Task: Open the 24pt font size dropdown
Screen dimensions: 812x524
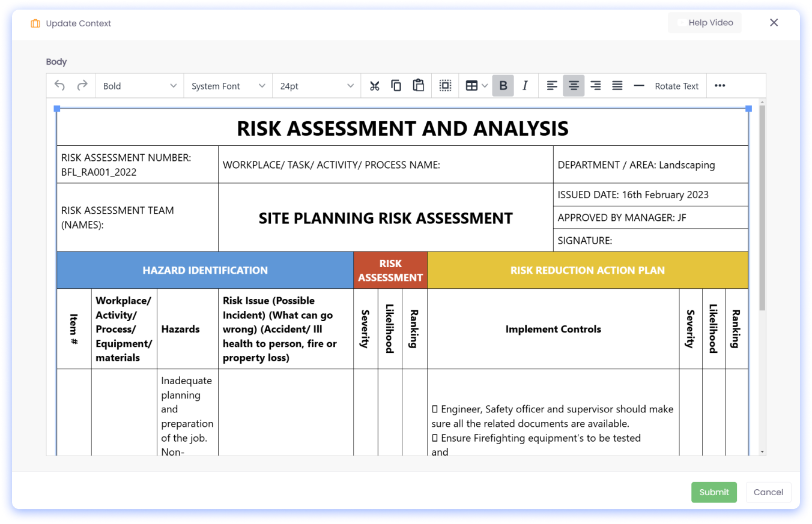Action: (x=316, y=86)
